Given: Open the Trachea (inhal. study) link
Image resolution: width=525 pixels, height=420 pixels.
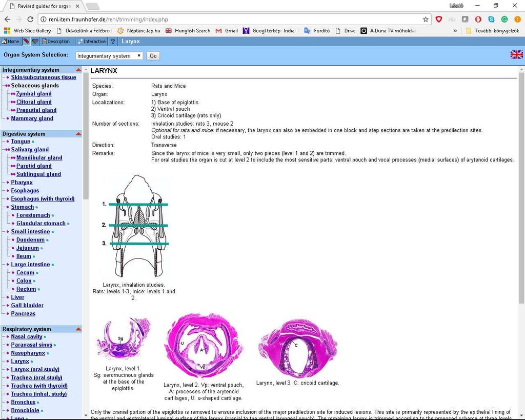Looking at the screenshot, I should coord(39,394).
